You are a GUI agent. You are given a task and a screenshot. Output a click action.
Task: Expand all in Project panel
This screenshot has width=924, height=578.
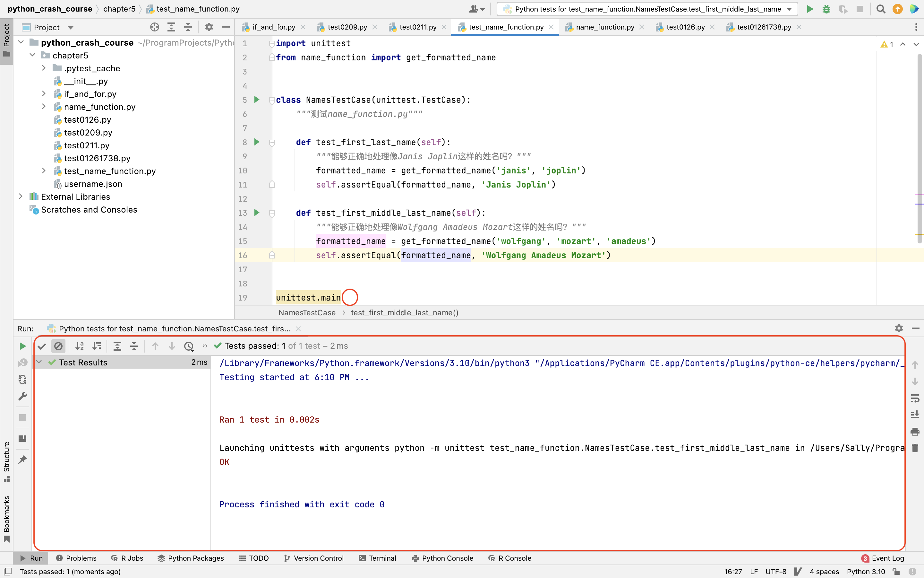[x=171, y=27]
